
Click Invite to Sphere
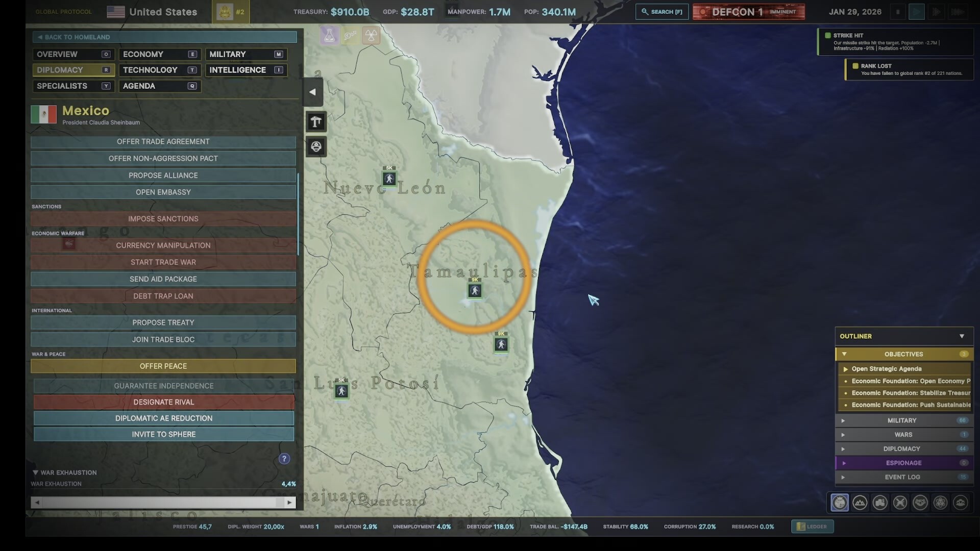coord(164,434)
